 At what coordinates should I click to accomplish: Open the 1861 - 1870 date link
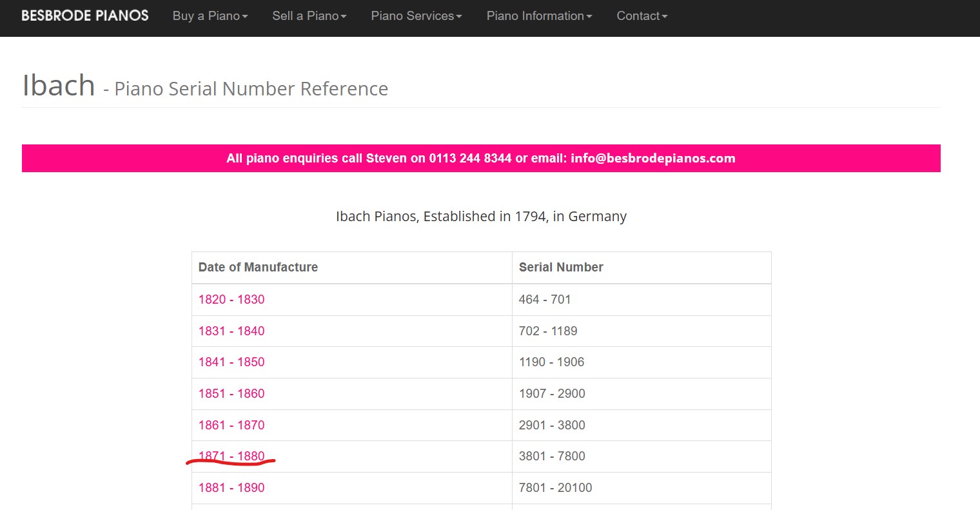[231, 425]
